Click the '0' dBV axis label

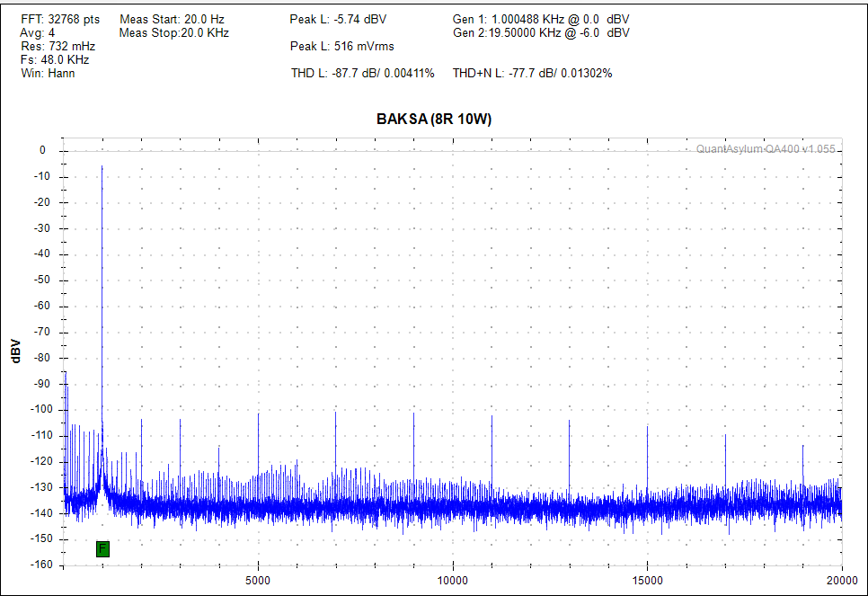[x=42, y=150]
